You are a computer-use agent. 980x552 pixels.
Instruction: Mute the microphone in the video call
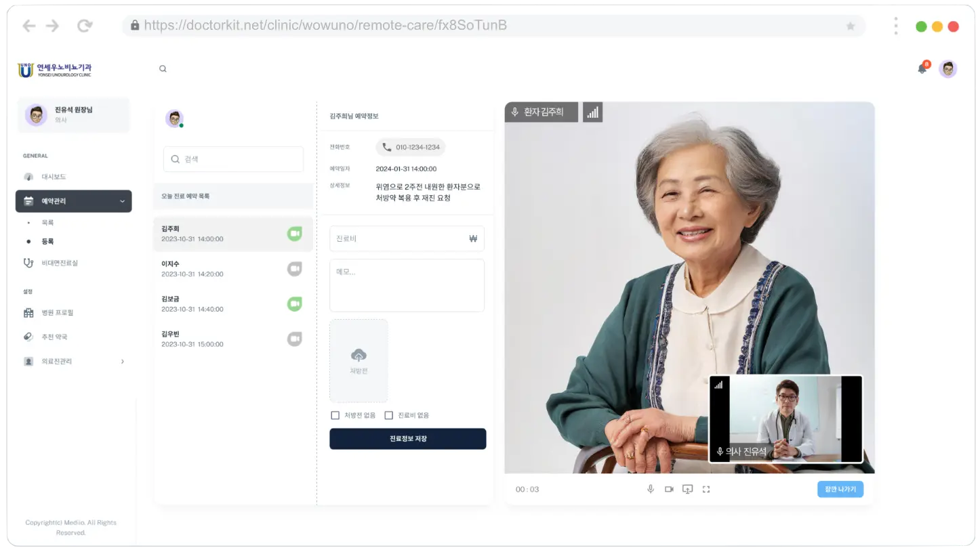[650, 488]
